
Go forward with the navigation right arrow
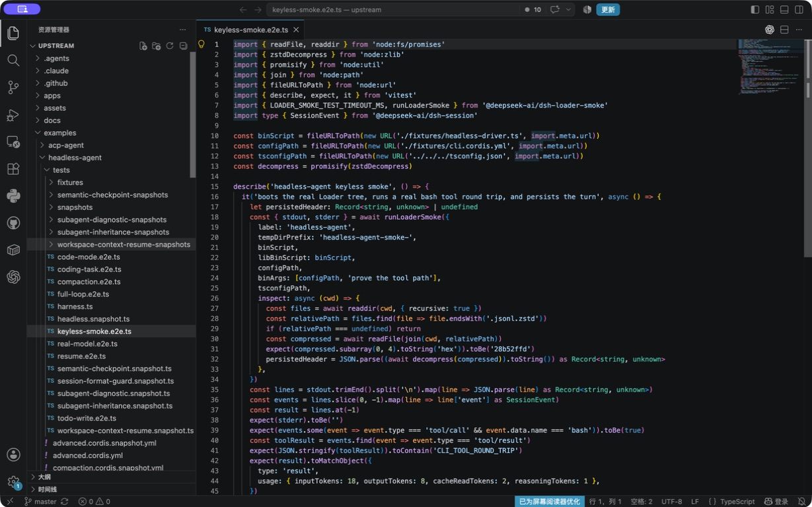(258, 10)
